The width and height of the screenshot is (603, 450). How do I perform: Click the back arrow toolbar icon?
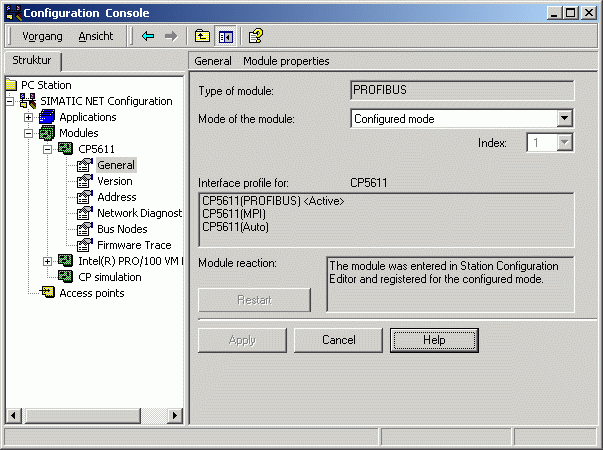pyautogui.click(x=148, y=36)
